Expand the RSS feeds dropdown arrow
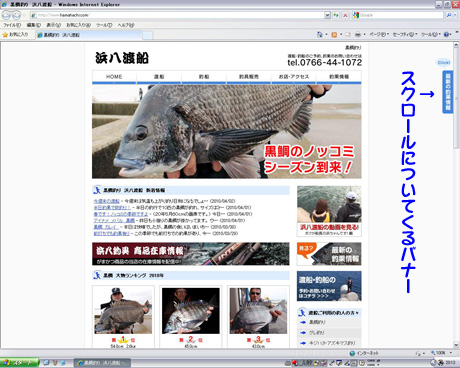Image resolution: width=460 pixels, height=368 pixels. [x=341, y=34]
